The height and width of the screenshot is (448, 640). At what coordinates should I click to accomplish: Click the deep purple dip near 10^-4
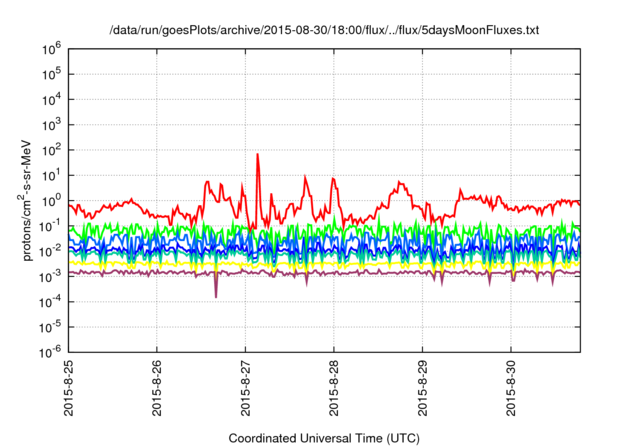pyautogui.click(x=216, y=288)
